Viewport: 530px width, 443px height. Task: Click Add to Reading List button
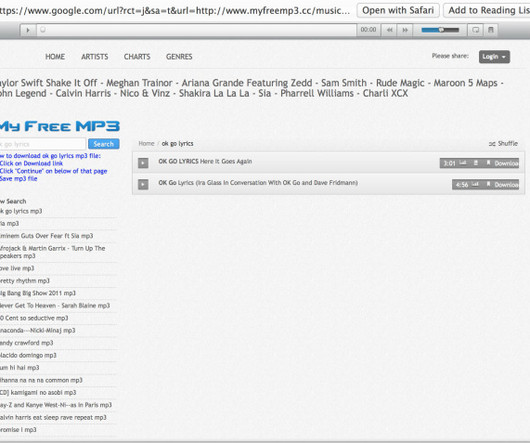487,10
